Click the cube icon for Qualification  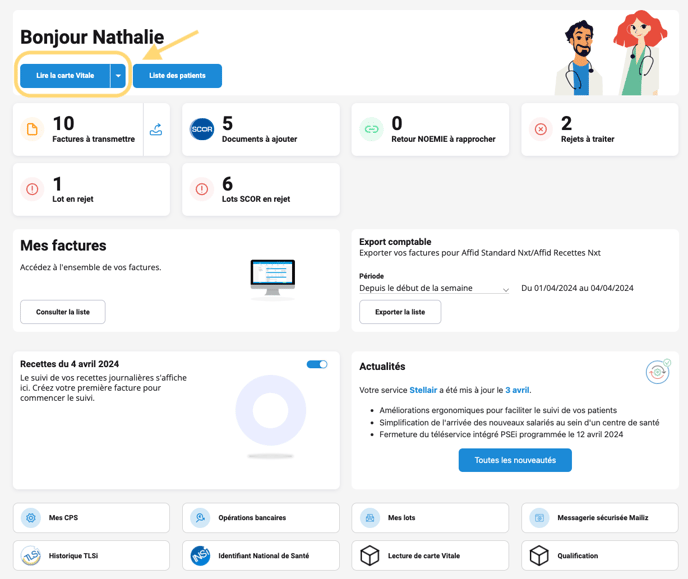click(x=539, y=555)
